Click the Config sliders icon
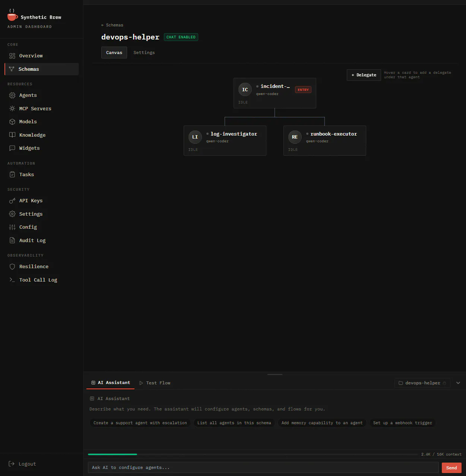The image size is (466, 476). point(12,227)
